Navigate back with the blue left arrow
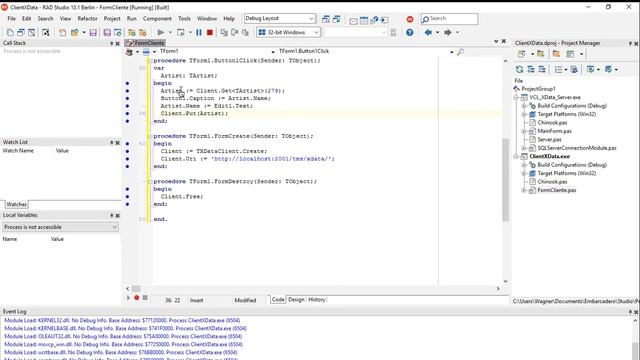The height and width of the screenshot is (360, 640). click(428, 32)
